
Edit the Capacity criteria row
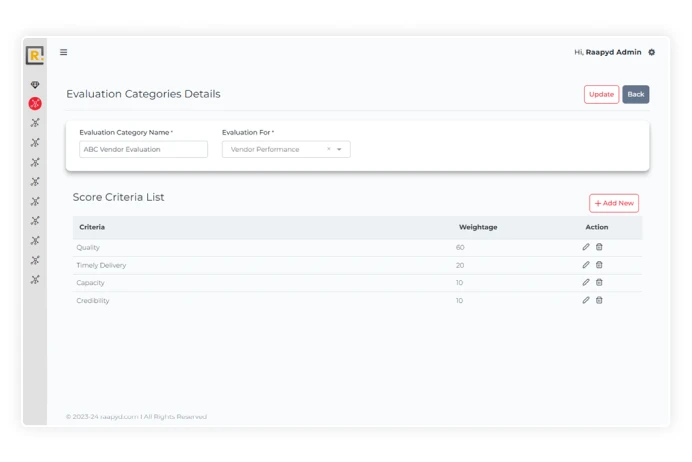(x=586, y=283)
